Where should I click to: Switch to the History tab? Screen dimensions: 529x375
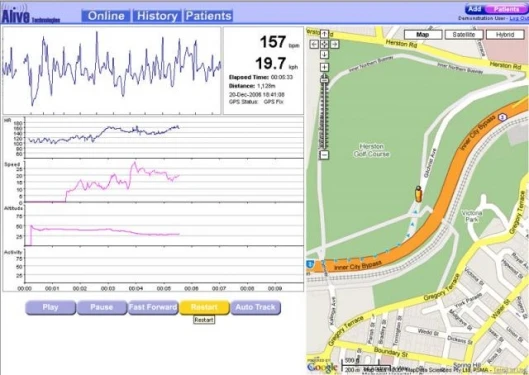tap(157, 16)
